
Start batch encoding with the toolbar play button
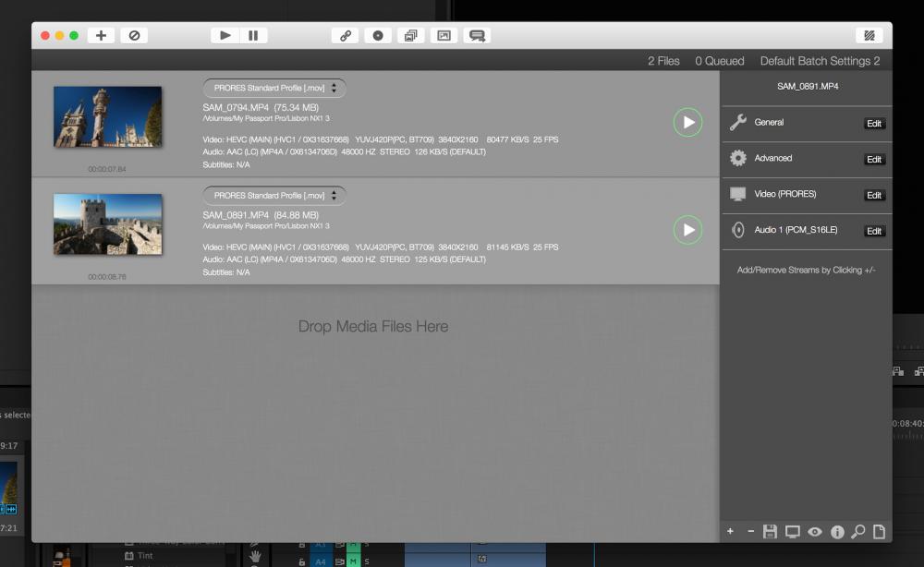(x=225, y=36)
